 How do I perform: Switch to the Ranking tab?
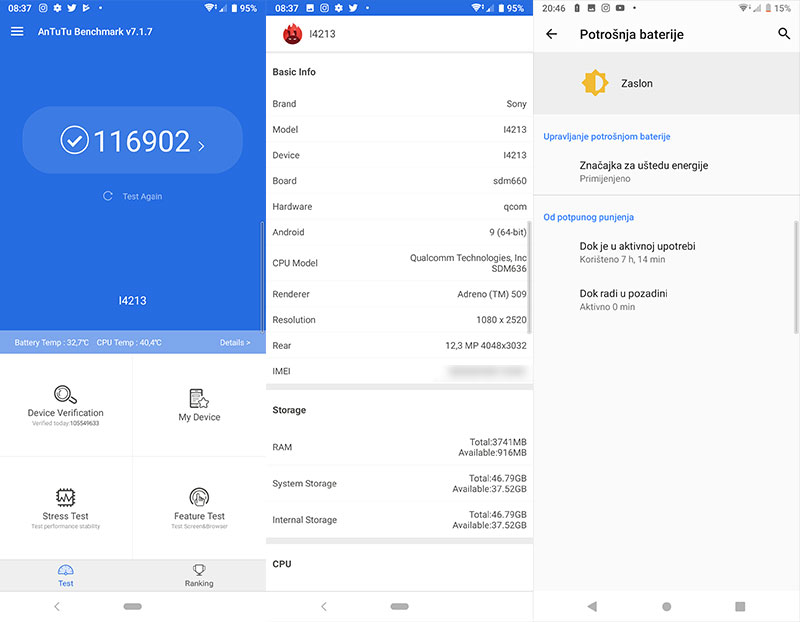[x=198, y=576]
